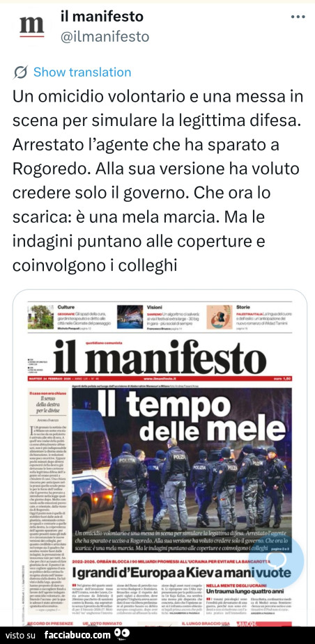Click I grandi d'Europa a Kiev headline
The image size is (315, 644).
pyautogui.click(x=182, y=572)
